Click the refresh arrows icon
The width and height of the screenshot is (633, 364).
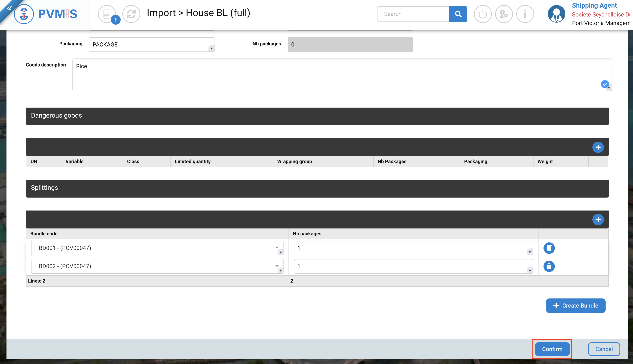click(131, 14)
